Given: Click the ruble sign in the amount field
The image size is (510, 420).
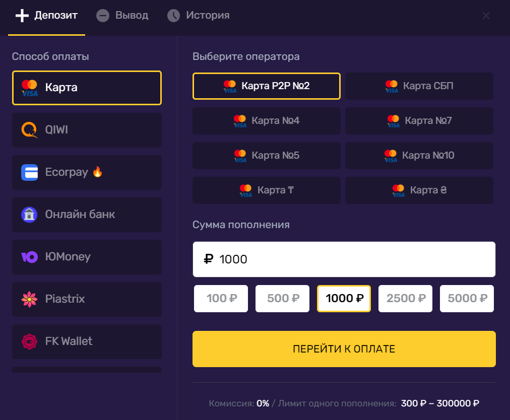Looking at the screenshot, I should pyautogui.click(x=208, y=259).
